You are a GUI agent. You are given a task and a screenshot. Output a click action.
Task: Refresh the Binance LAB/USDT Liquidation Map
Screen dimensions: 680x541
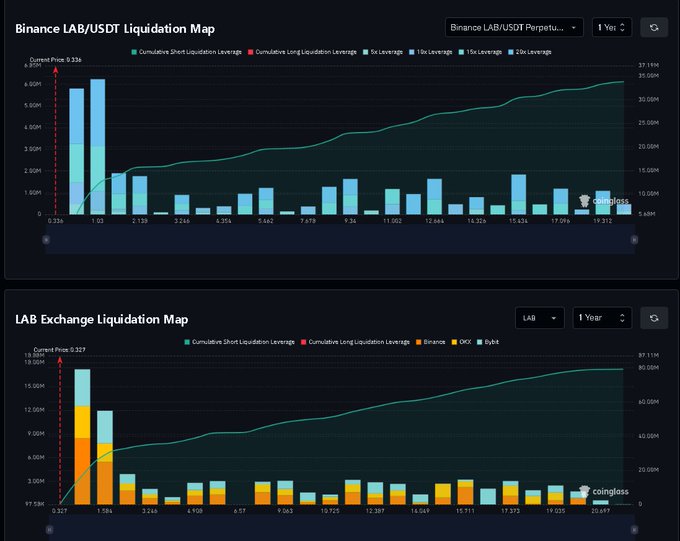tap(654, 28)
